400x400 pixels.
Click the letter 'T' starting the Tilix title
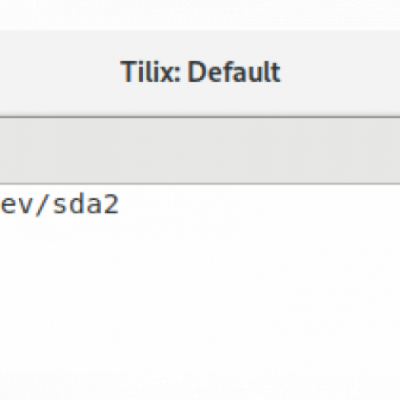pyautogui.click(x=129, y=72)
